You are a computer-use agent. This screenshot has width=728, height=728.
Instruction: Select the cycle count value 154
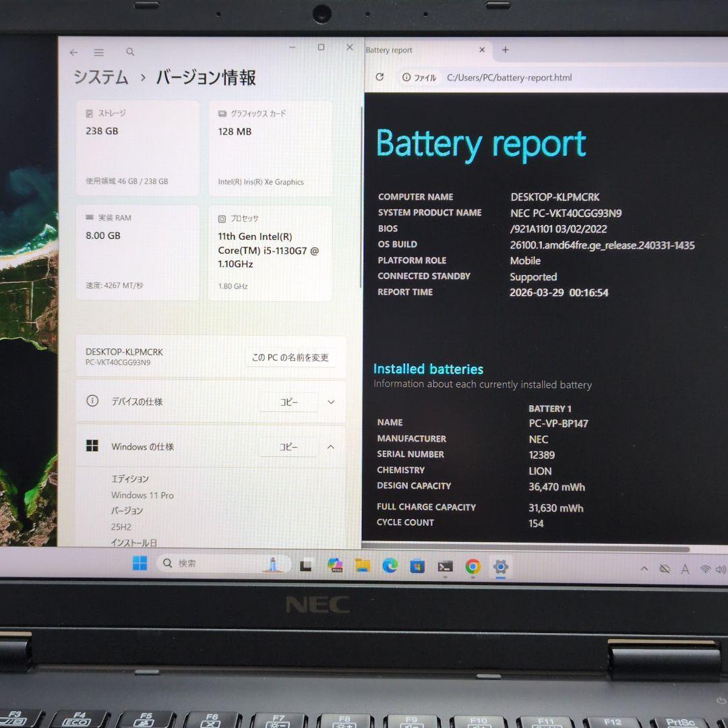point(536,524)
